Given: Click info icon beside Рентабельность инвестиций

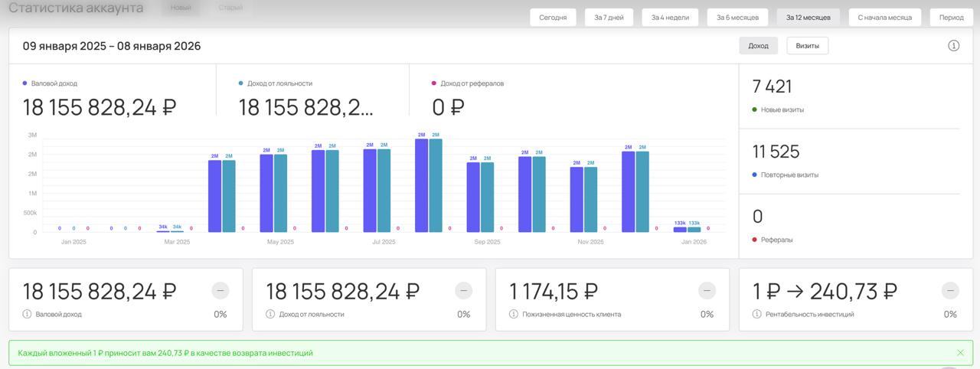Looking at the screenshot, I should pyautogui.click(x=757, y=315).
